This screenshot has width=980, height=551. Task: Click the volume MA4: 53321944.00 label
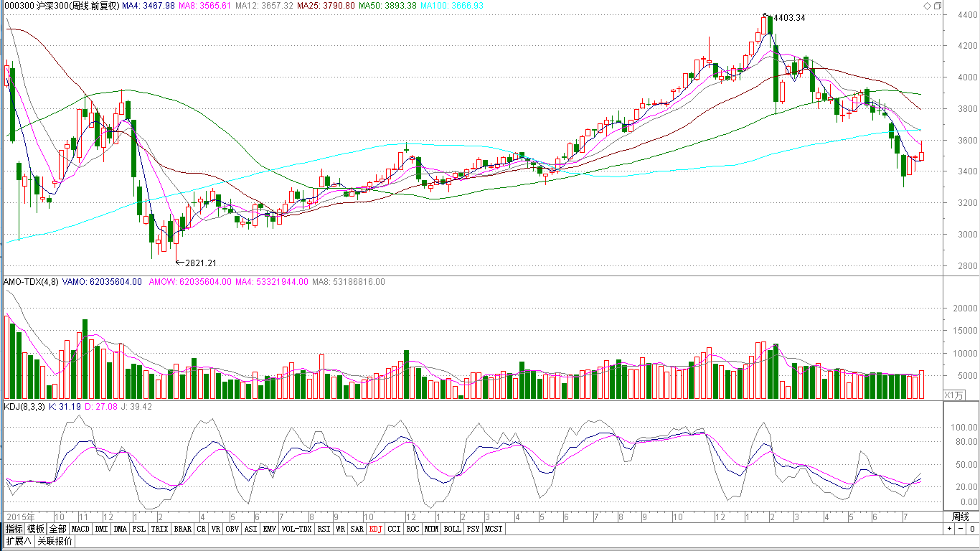pos(272,282)
